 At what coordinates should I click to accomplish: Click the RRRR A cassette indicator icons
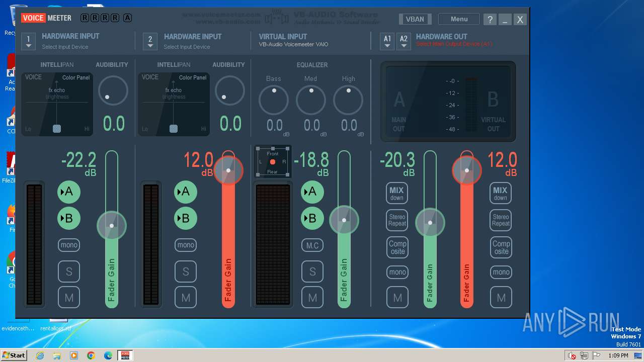106,18
